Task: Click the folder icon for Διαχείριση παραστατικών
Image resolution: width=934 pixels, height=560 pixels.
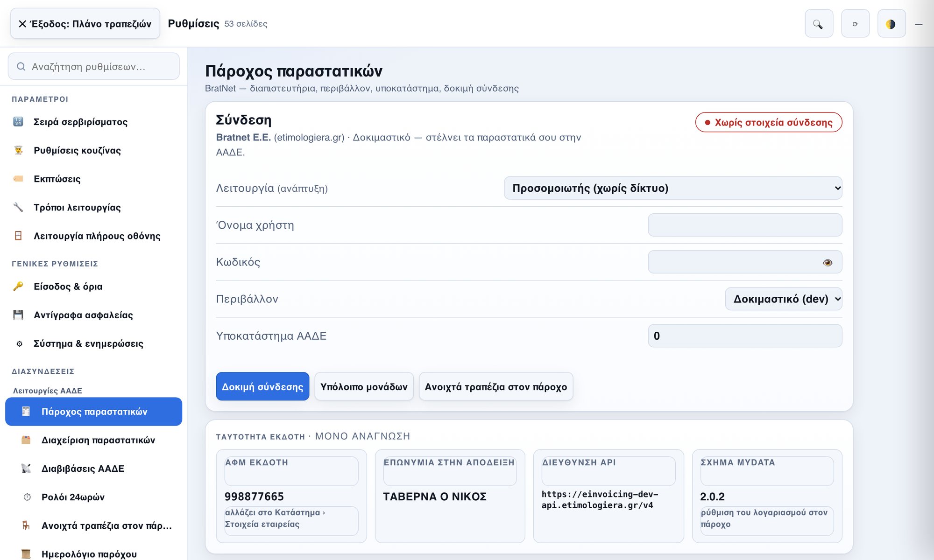Action: (26, 440)
